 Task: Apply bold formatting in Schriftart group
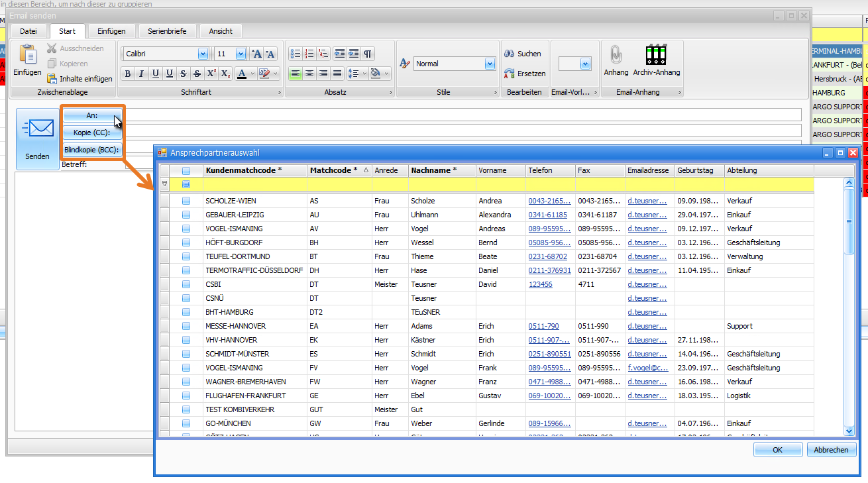[x=128, y=74]
